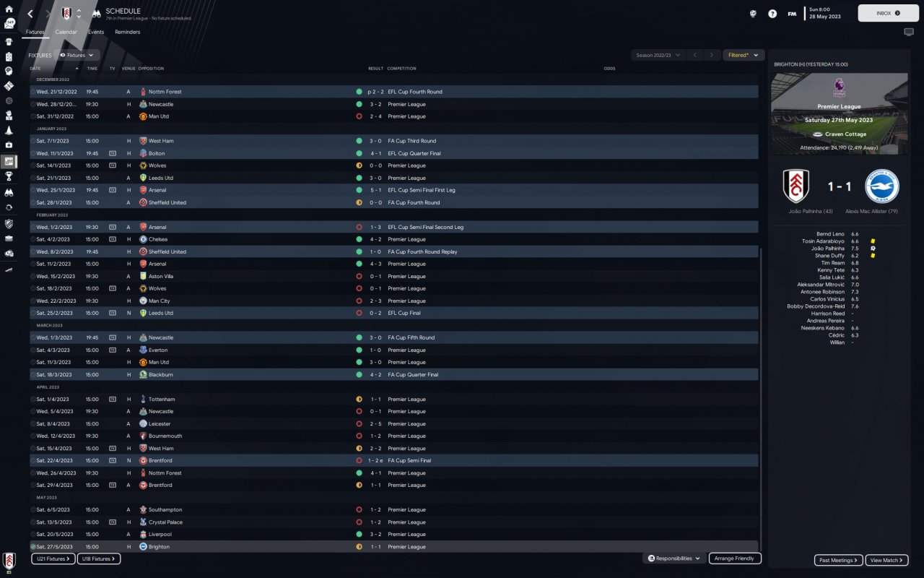Switch to the Fixtures tab
This screenshot has width=924, height=578.
tap(34, 32)
